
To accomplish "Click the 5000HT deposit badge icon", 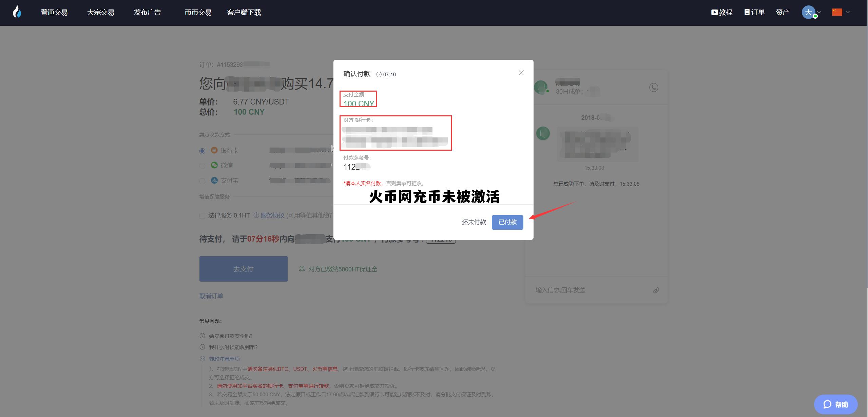I will (302, 269).
